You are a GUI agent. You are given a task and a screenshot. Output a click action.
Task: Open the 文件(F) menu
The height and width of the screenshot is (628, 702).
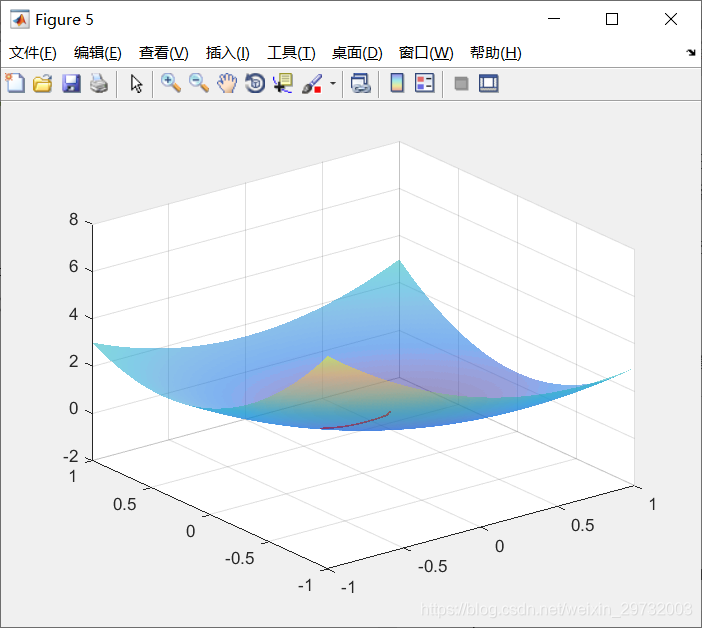point(33,53)
